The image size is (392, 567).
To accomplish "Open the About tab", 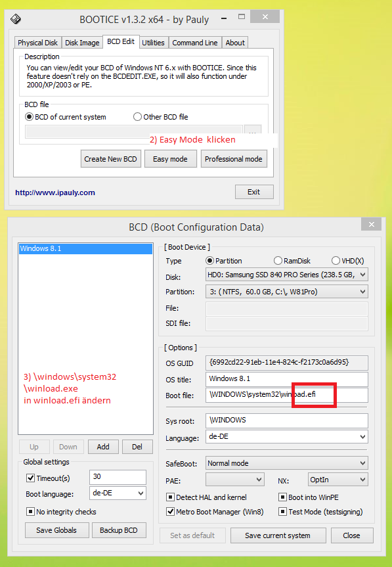I will coord(235,43).
